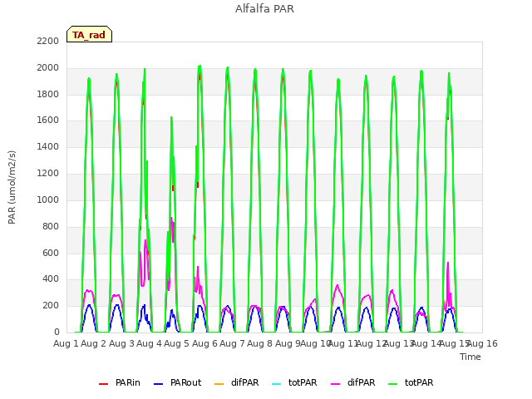Click the orange difPAR legend swatch
This screenshot has width=532, height=399.
coord(219,384)
